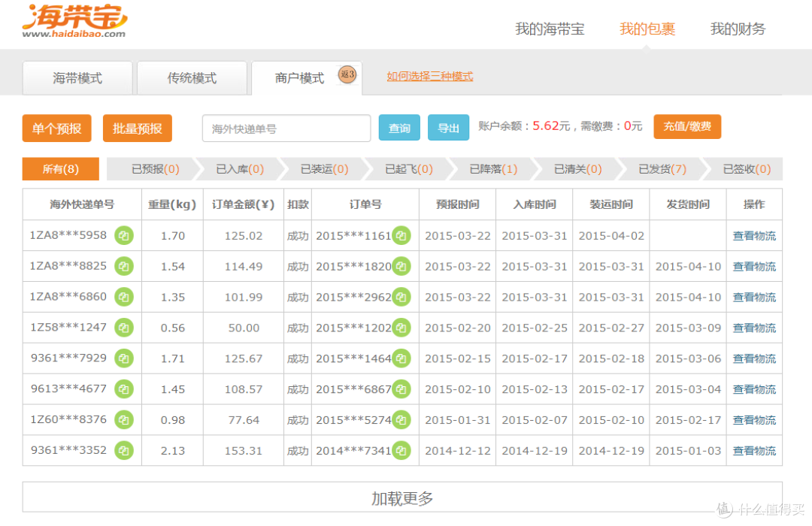This screenshot has height=526, width=812.
Task: Click the 订单金额(¥) column header
Action: click(x=244, y=204)
